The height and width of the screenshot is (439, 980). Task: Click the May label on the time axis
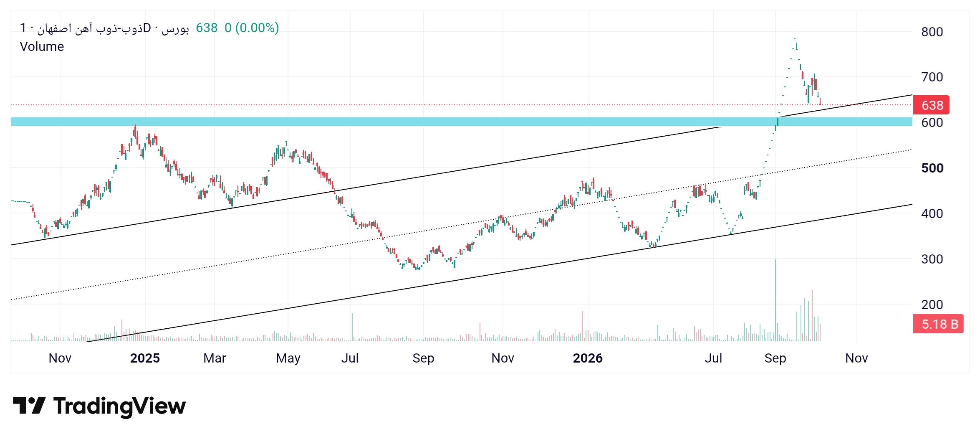pyautogui.click(x=288, y=358)
